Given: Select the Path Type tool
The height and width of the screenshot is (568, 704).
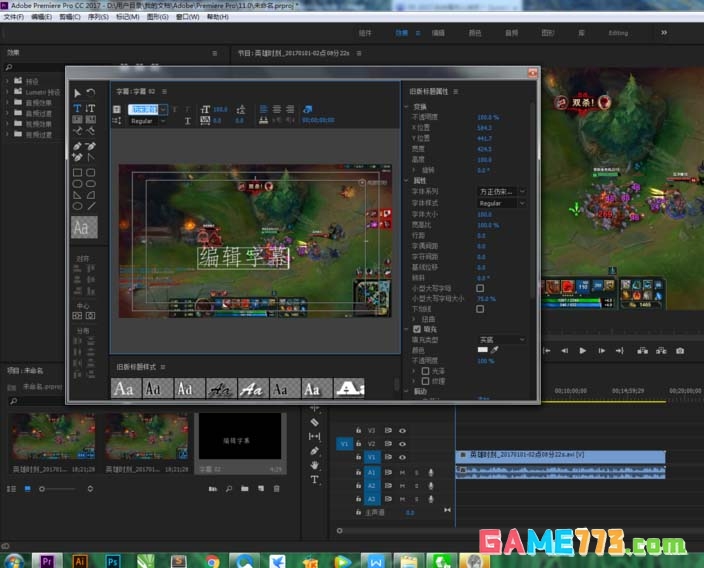Looking at the screenshot, I should (77, 131).
